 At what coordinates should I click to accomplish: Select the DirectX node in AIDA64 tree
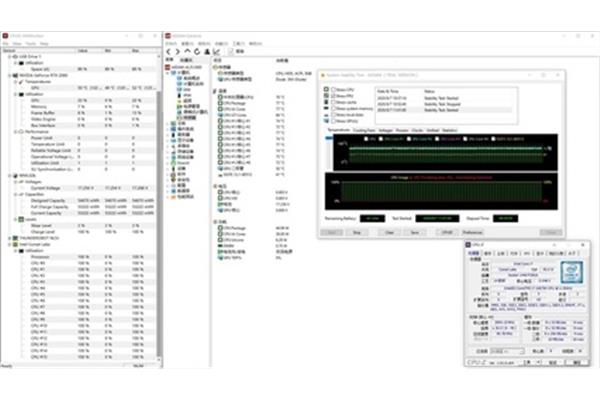click(x=184, y=163)
